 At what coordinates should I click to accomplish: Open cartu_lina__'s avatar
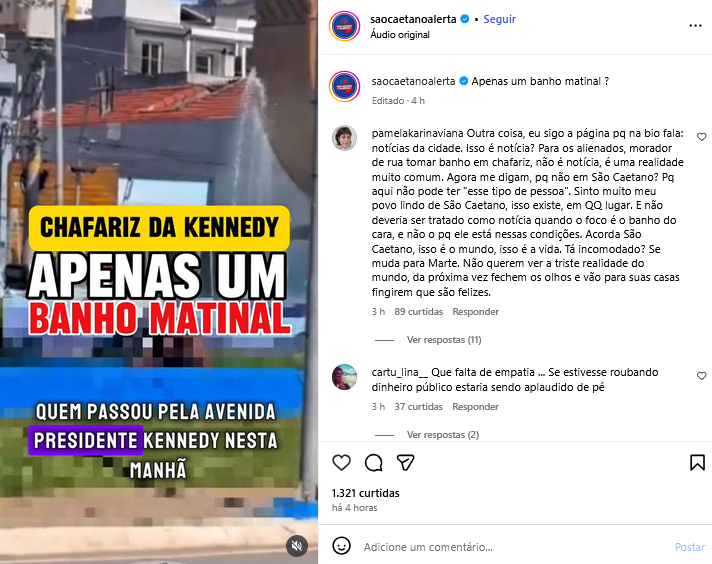[x=344, y=377]
